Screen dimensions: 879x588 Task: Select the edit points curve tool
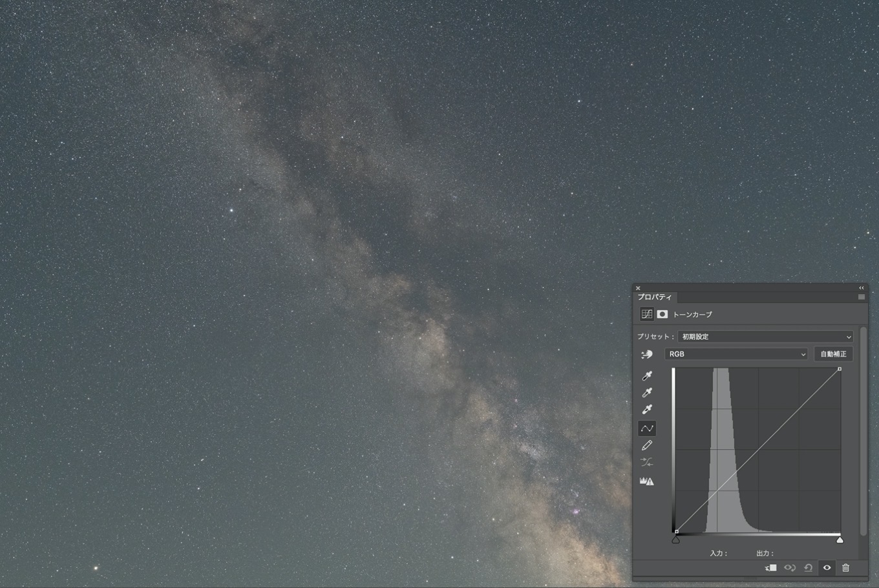click(x=646, y=428)
